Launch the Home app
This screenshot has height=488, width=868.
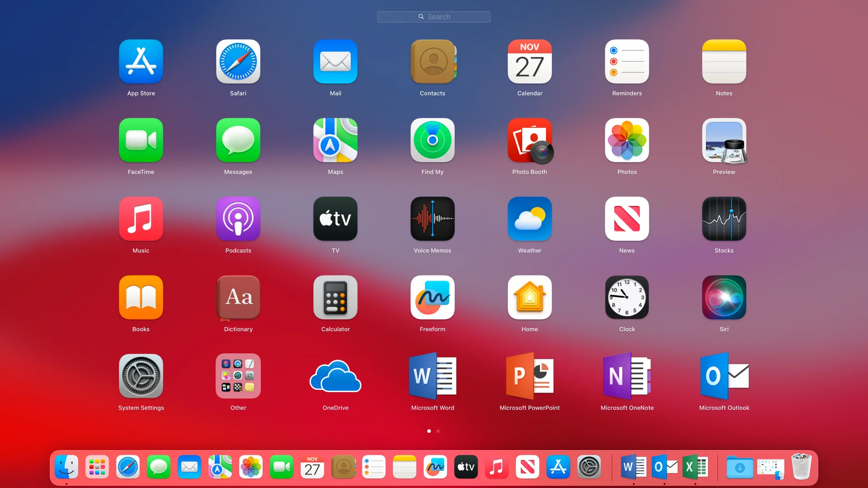(x=530, y=297)
